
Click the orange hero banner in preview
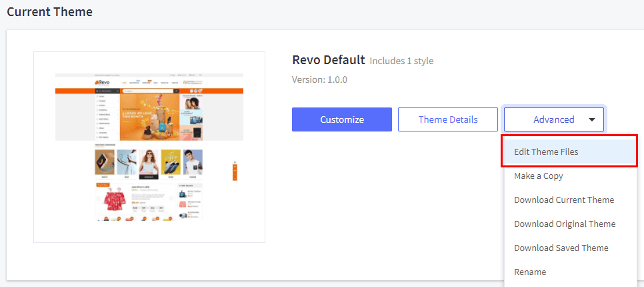click(149, 115)
